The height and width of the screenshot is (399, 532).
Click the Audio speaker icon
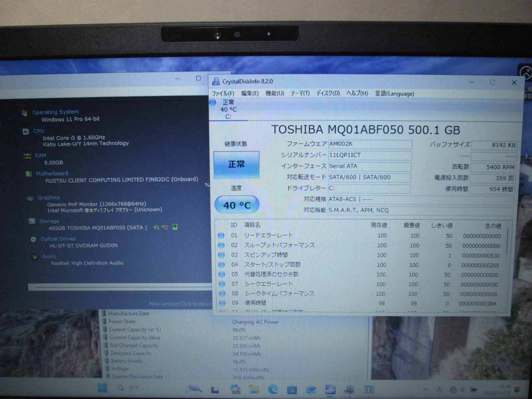tap(35, 257)
